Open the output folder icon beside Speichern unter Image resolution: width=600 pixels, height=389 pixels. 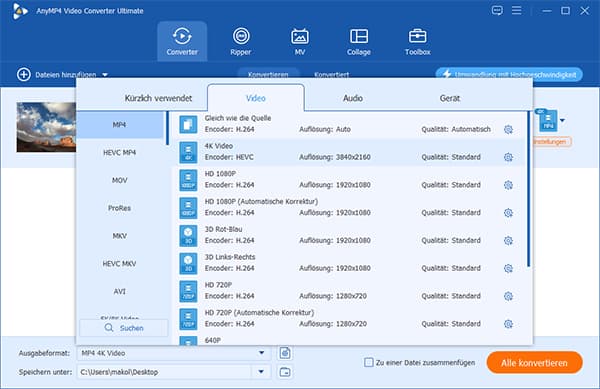click(x=285, y=372)
